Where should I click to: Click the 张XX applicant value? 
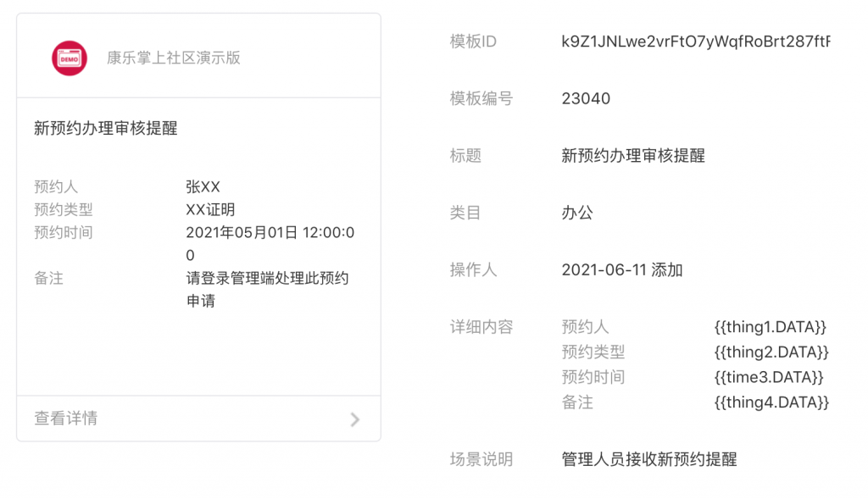pyautogui.click(x=203, y=187)
